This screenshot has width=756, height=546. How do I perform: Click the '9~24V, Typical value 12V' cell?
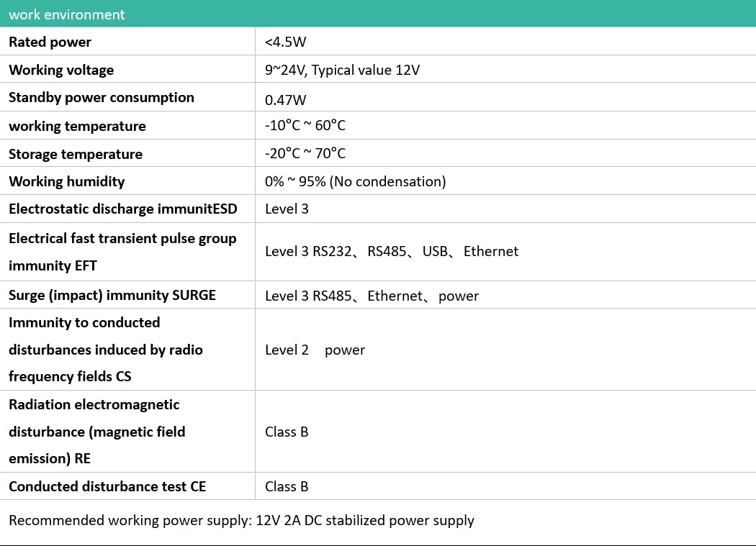342,70
